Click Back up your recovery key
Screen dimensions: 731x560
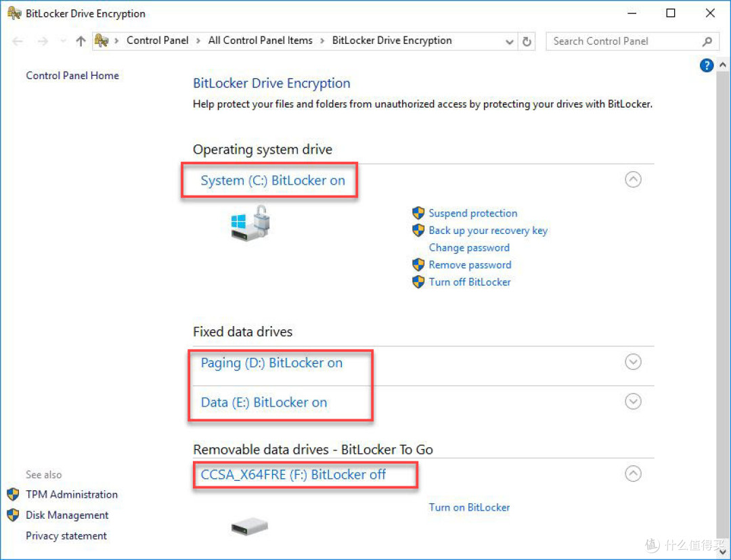pyautogui.click(x=487, y=231)
